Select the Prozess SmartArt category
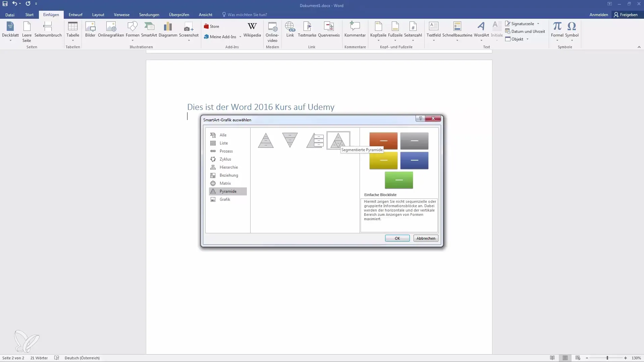This screenshot has height=362, width=644. click(228, 151)
